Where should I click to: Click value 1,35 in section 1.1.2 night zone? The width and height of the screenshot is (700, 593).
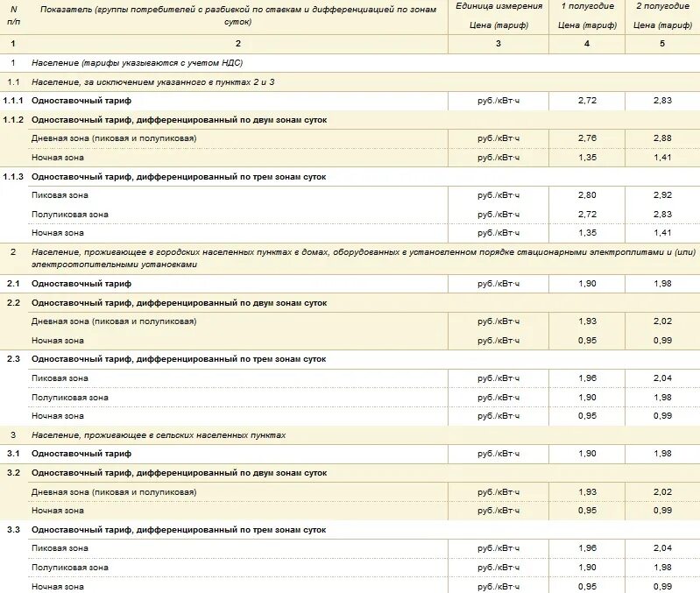click(x=587, y=158)
